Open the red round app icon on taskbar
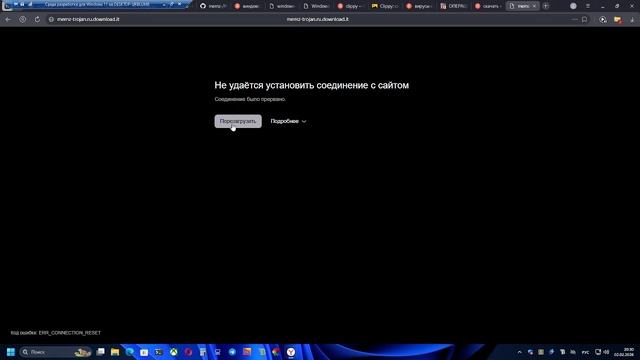The height and width of the screenshot is (360, 640). (x=188, y=352)
